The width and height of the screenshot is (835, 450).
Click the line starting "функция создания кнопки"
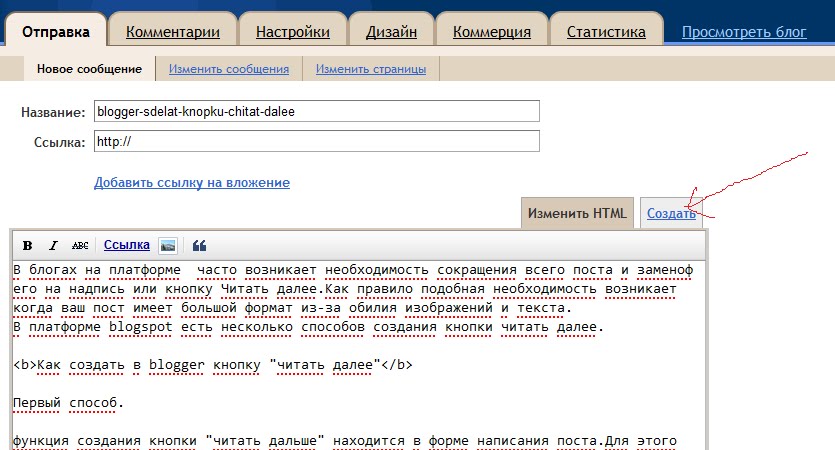point(345,441)
